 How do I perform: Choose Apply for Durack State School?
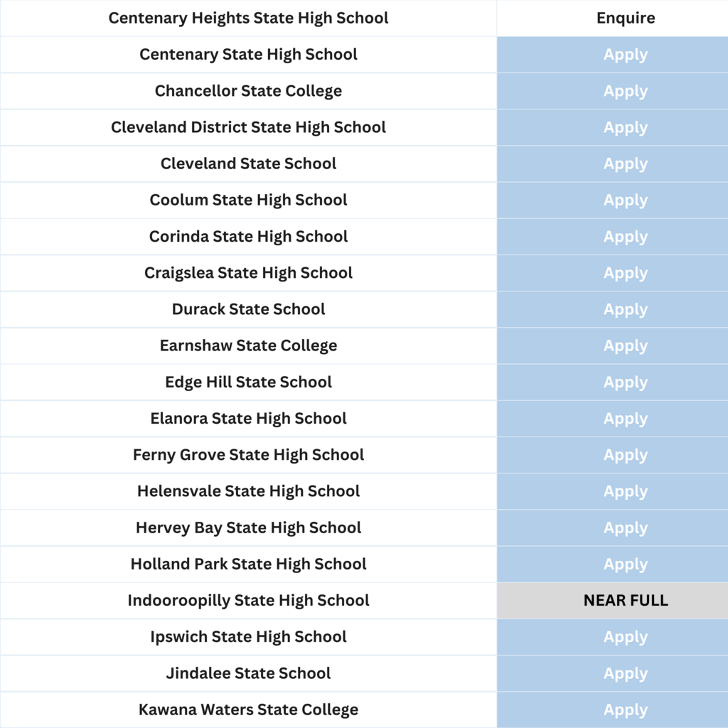point(626,310)
